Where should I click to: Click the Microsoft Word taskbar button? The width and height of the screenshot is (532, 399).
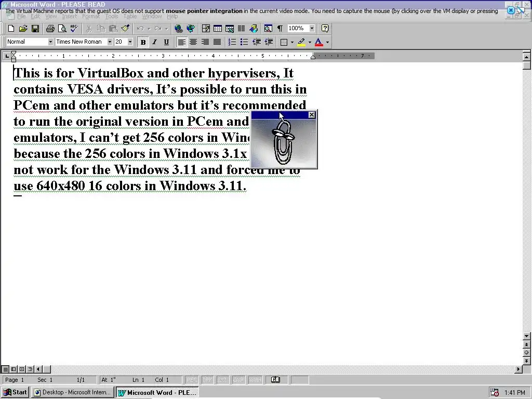pos(157,392)
